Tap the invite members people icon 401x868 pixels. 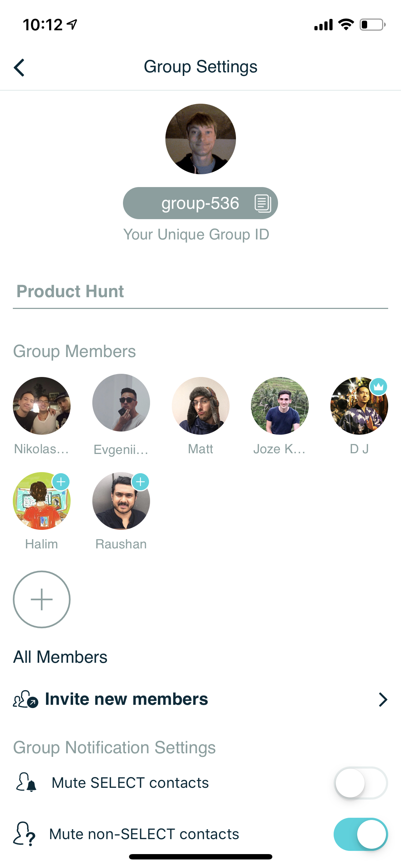point(25,699)
